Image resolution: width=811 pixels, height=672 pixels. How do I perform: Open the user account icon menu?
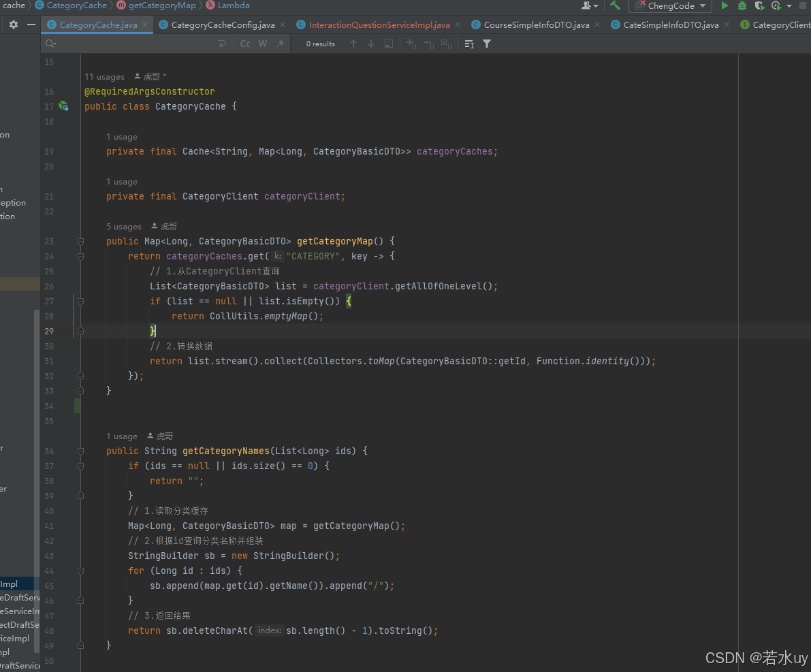tap(589, 5)
